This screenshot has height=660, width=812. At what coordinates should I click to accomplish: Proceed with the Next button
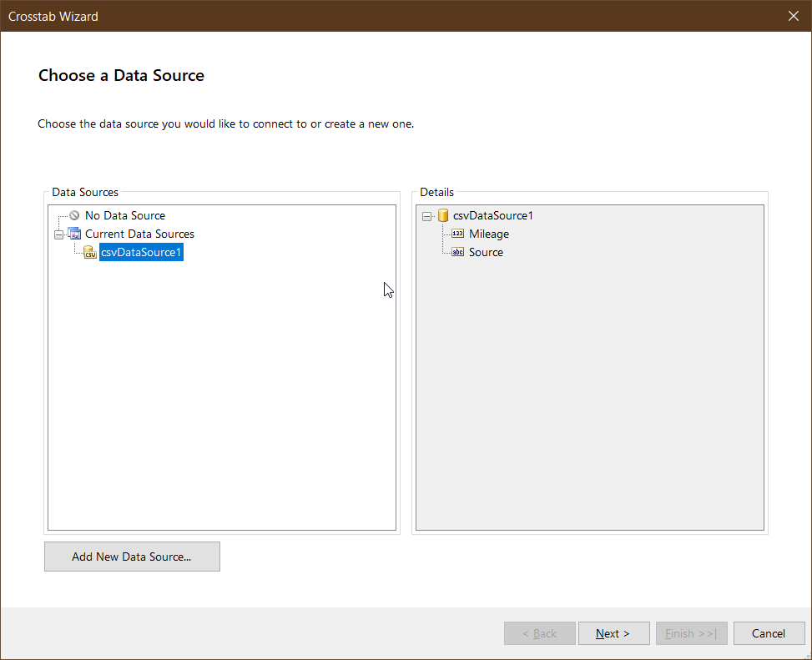[613, 633]
